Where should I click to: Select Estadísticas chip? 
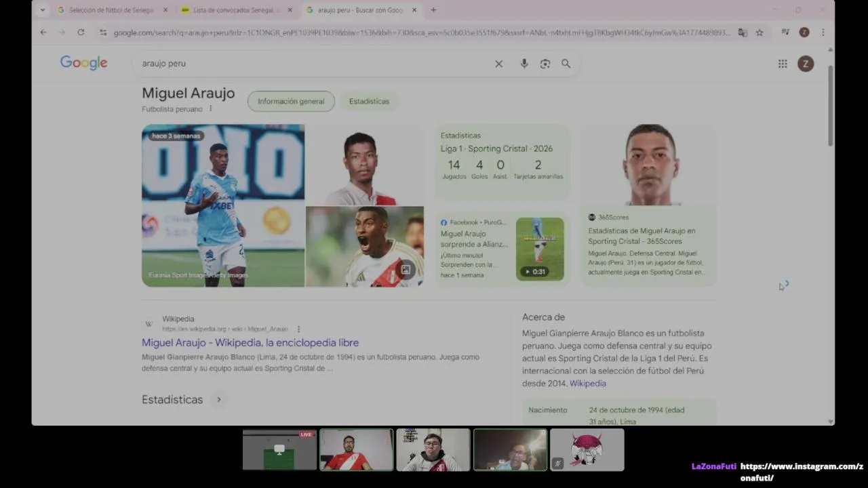[x=369, y=101]
